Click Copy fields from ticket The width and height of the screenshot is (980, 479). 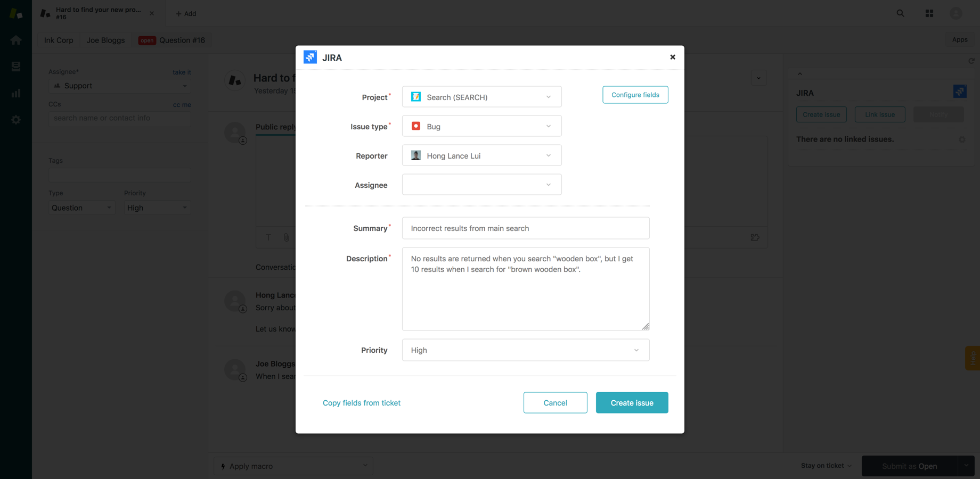pos(362,402)
